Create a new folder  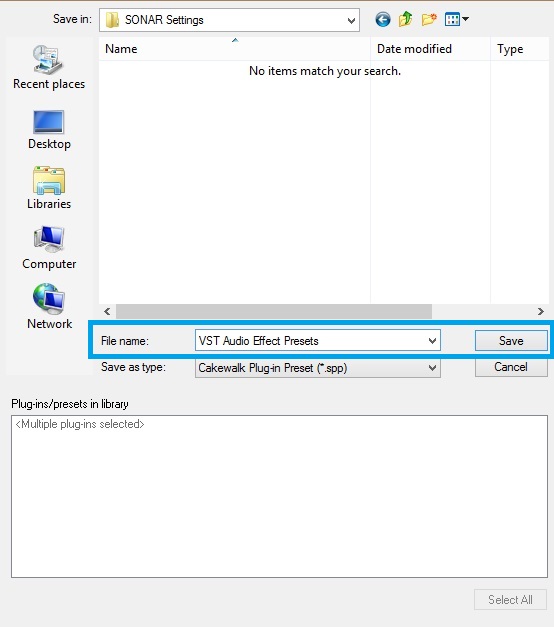429,19
